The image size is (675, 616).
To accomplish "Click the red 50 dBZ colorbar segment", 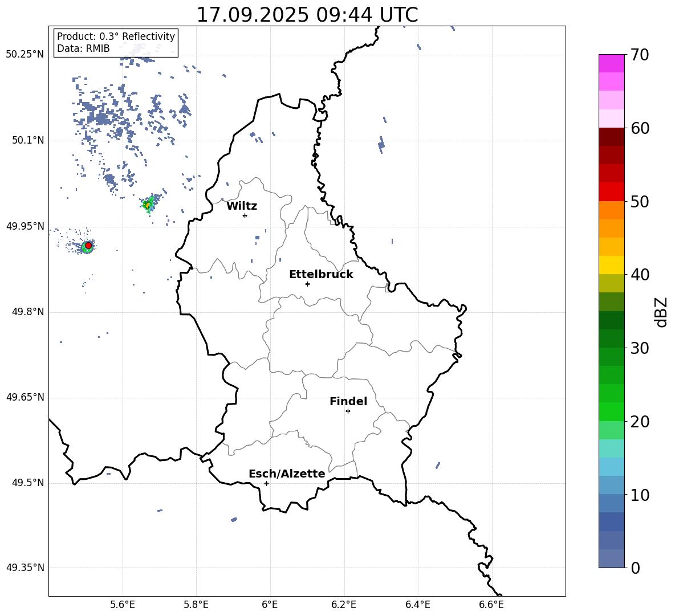I will point(612,192).
